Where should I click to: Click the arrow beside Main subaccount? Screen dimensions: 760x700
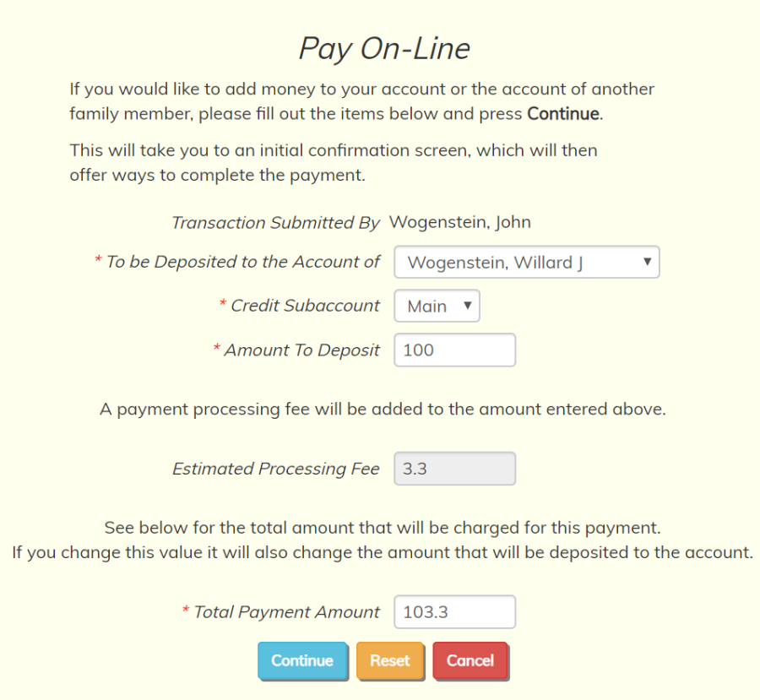point(467,306)
